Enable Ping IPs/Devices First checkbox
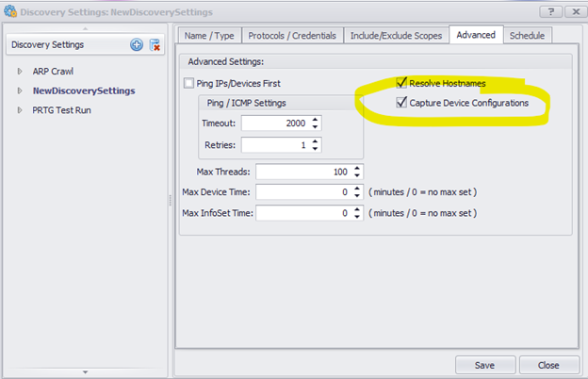 pyautogui.click(x=188, y=84)
